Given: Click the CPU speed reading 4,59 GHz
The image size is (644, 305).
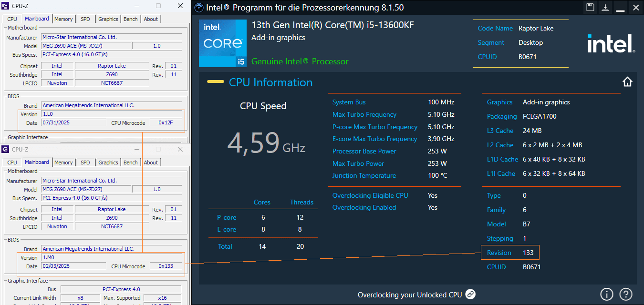Looking at the screenshot, I should (266, 142).
